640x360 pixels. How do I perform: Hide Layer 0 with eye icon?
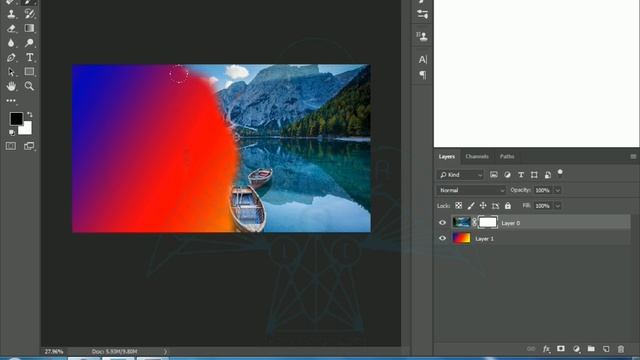(x=442, y=223)
